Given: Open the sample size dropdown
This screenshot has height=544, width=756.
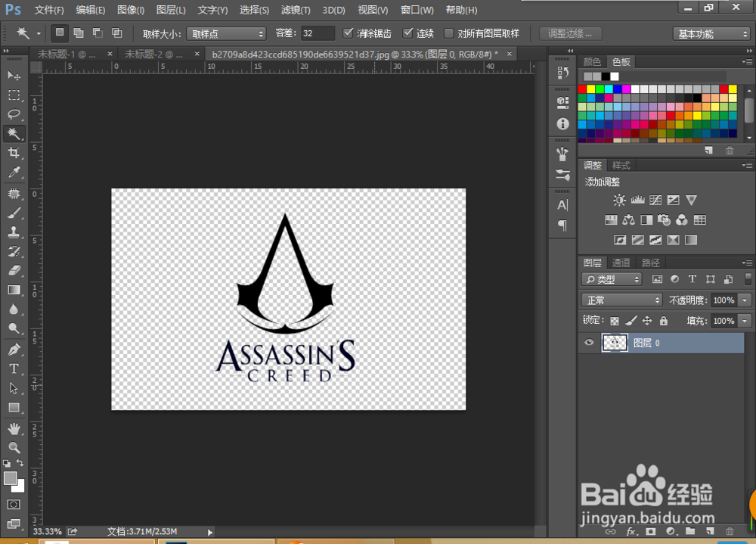Looking at the screenshot, I should (226, 34).
